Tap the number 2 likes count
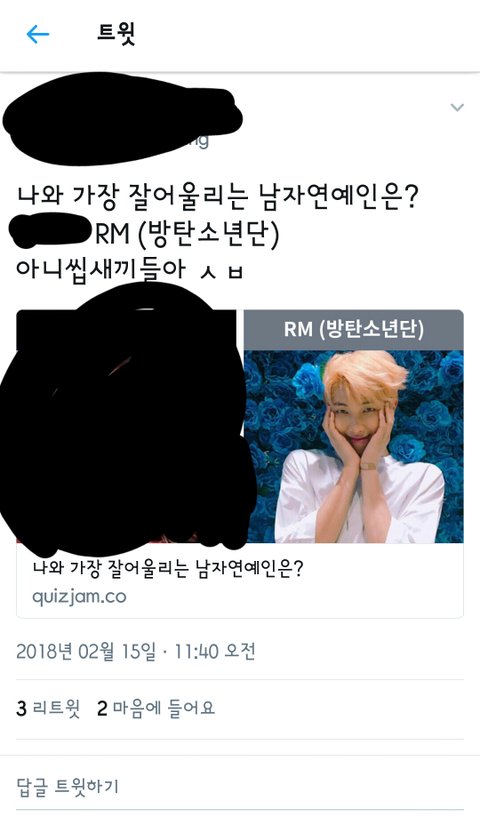Image resolution: width=480 pixels, height=817 pixels. (102, 709)
